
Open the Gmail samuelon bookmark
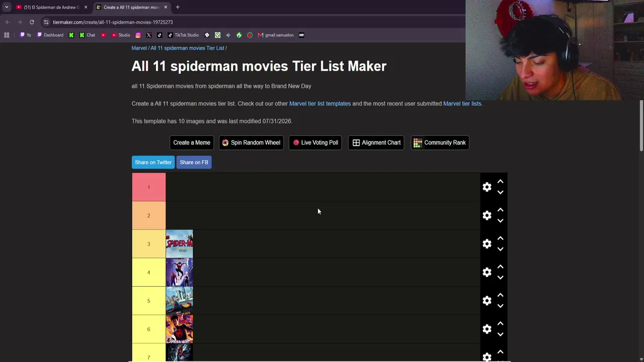tap(276, 35)
